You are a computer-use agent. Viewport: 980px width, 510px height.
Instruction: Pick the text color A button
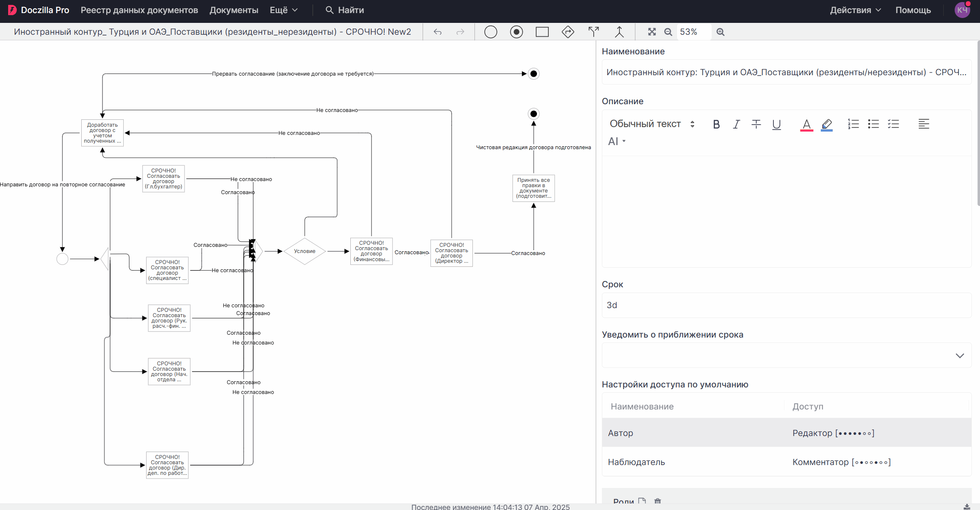[x=806, y=125]
